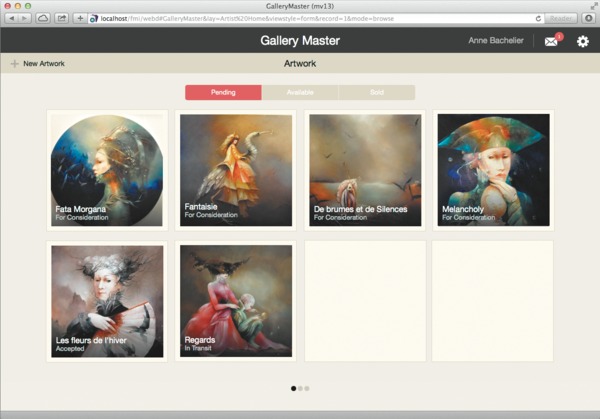Click the localhost URL address field
The height and width of the screenshot is (419, 600).
click(312, 18)
